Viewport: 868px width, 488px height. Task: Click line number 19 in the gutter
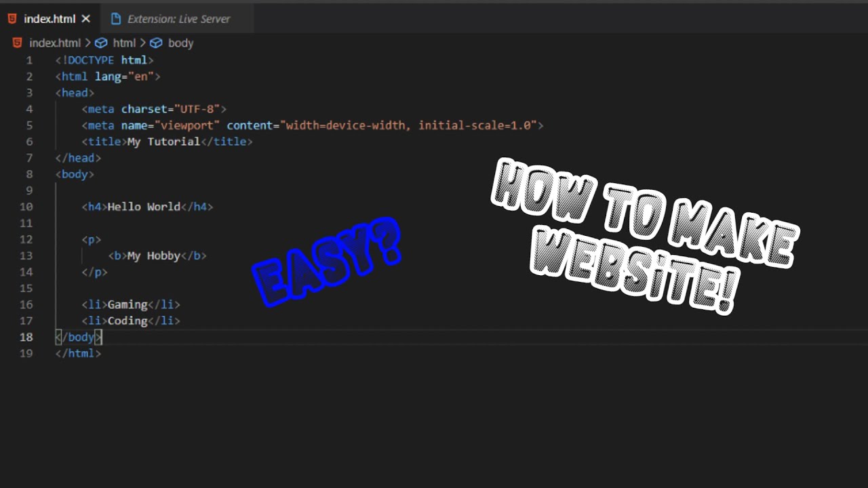[x=26, y=353]
